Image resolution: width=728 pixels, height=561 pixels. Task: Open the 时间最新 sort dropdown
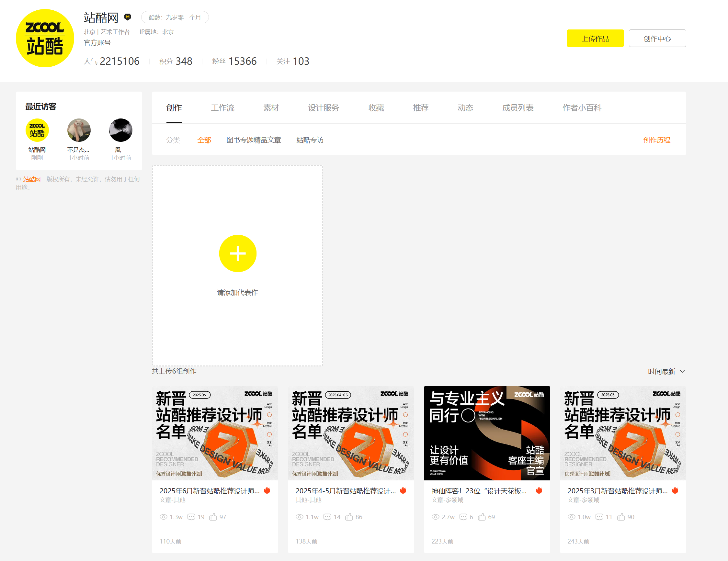666,371
